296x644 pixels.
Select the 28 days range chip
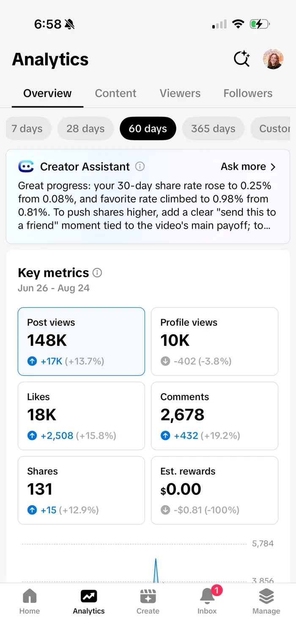point(85,129)
